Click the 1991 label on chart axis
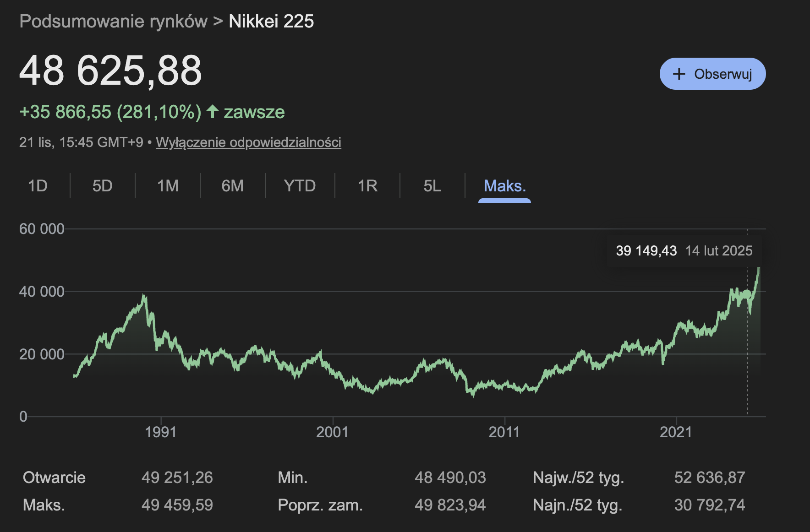The image size is (810, 532). pos(160,432)
